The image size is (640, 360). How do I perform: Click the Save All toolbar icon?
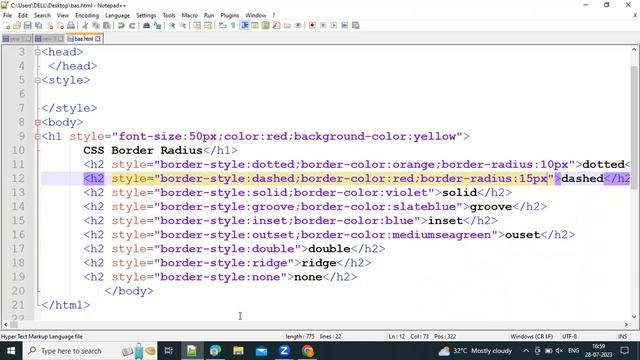(x=38, y=25)
